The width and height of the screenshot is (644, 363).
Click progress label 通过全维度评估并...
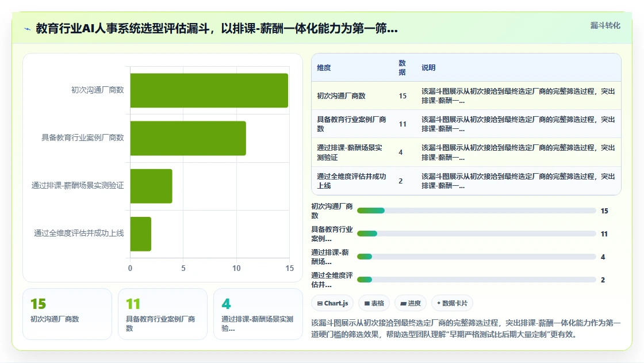[x=332, y=280]
